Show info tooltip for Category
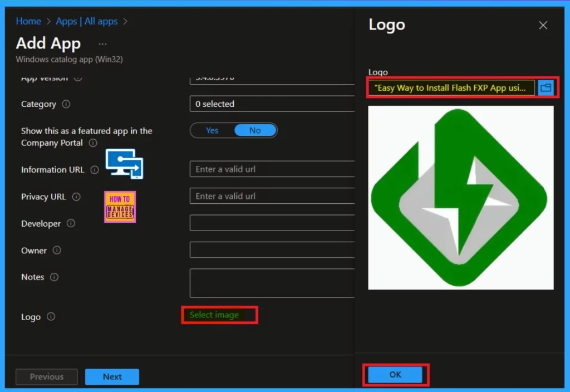The width and height of the screenshot is (570, 392). (x=66, y=104)
